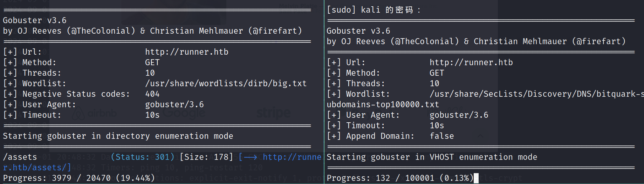Click the SecLists DNS wordlist path
644x184 pixels.
tap(536, 94)
